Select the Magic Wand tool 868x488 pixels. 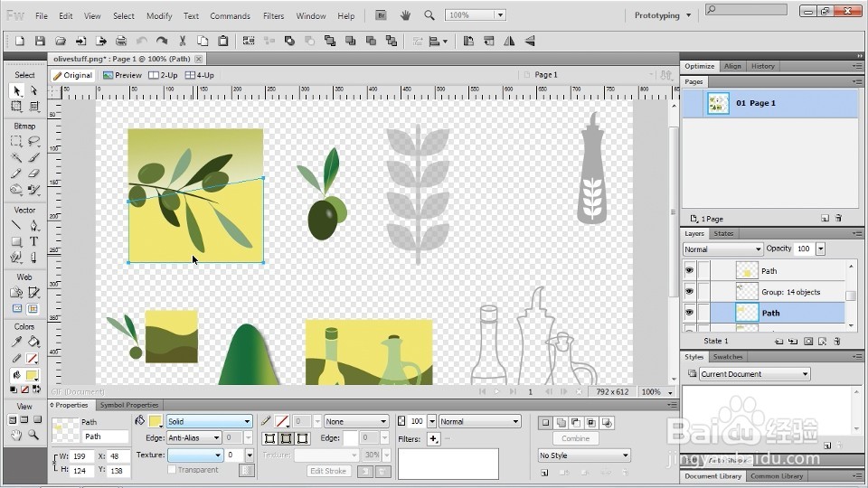pyautogui.click(x=16, y=157)
